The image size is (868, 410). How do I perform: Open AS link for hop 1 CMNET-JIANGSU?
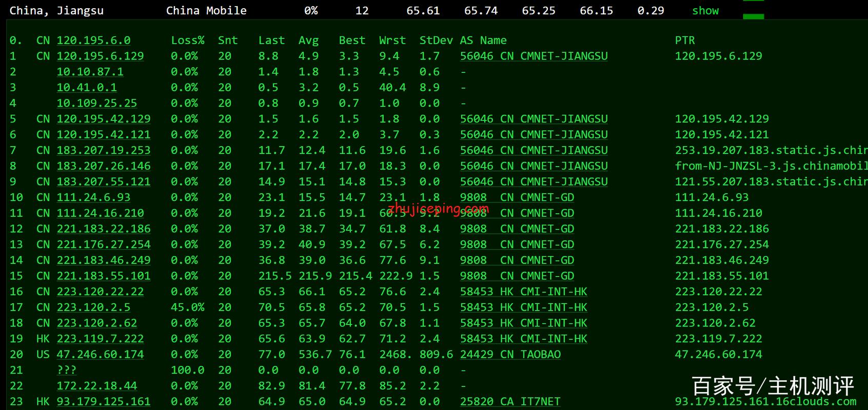534,56
